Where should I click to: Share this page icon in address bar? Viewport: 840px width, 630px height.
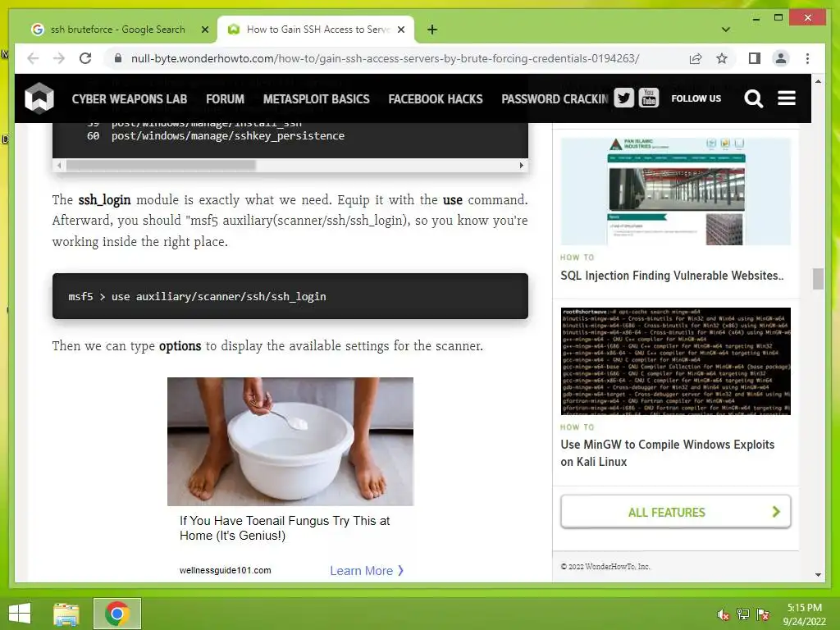click(696, 58)
